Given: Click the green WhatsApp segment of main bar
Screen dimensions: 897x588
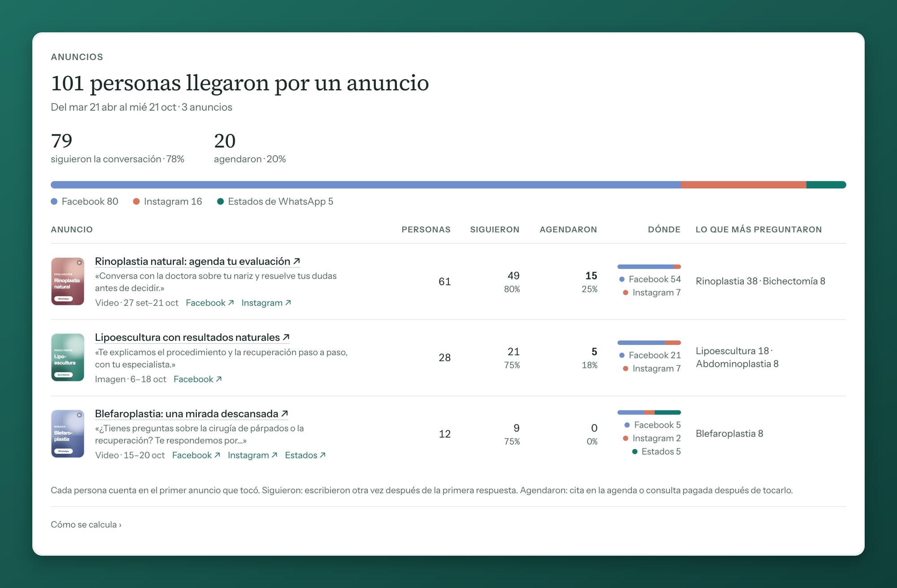Looking at the screenshot, I should point(826,185).
